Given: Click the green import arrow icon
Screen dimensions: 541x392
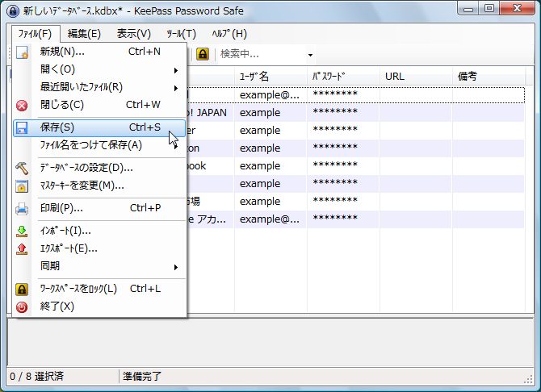Looking at the screenshot, I should [22, 231].
